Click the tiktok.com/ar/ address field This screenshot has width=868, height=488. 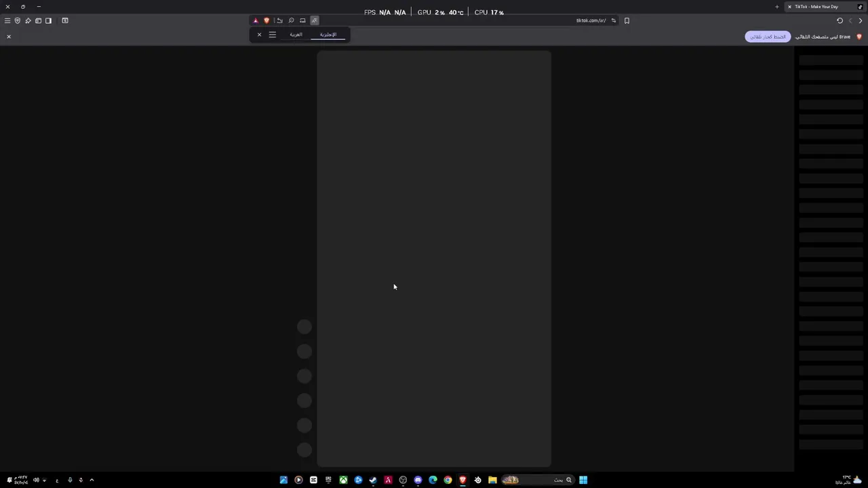[x=591, y=20]
